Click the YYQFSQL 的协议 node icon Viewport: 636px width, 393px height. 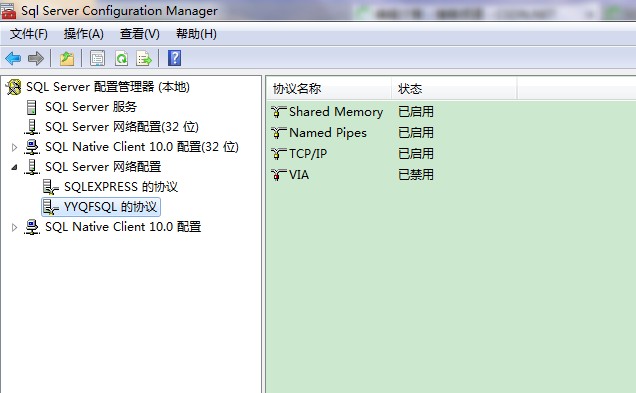click(x=51, y=207)
